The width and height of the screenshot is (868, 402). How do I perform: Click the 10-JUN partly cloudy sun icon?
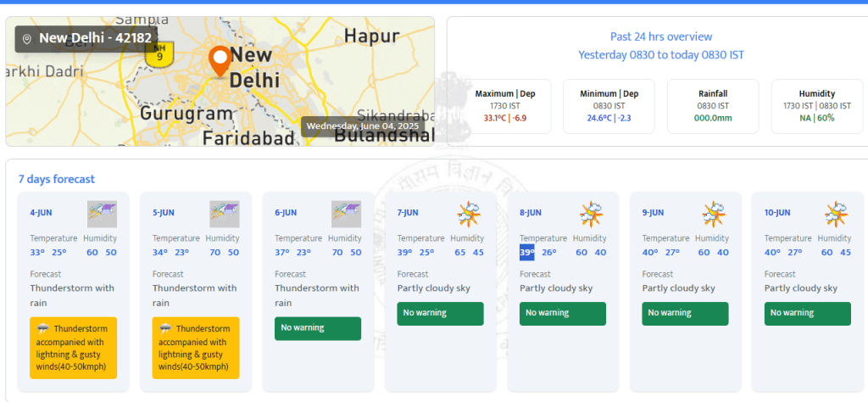point(836,214)
